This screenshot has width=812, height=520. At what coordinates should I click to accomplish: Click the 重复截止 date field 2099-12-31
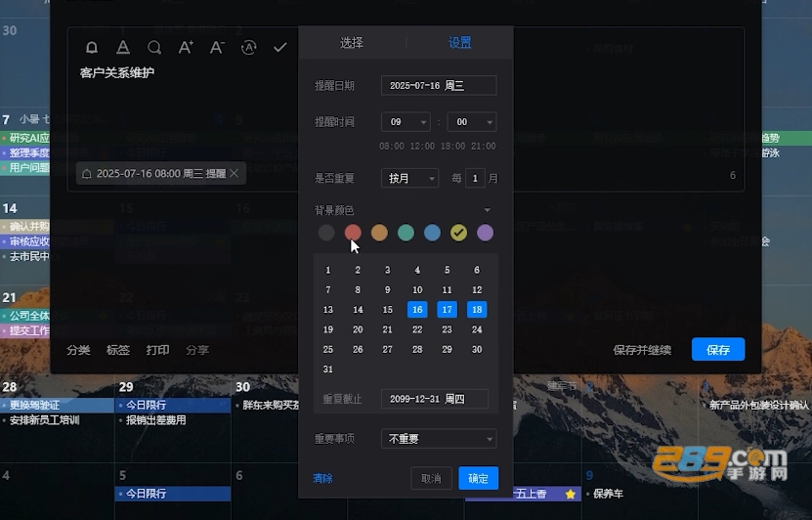[435, 399]
